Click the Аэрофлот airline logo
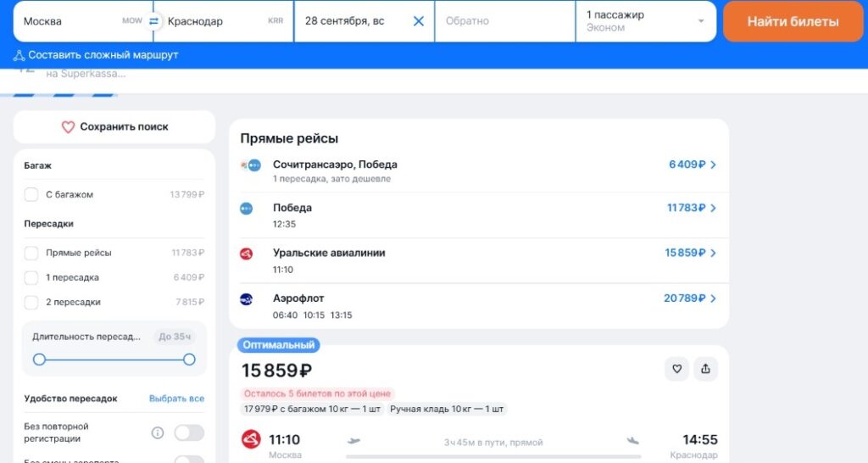The width and height of the screenshot is (868, 463). pyautogui.click(x=246, y=299)
